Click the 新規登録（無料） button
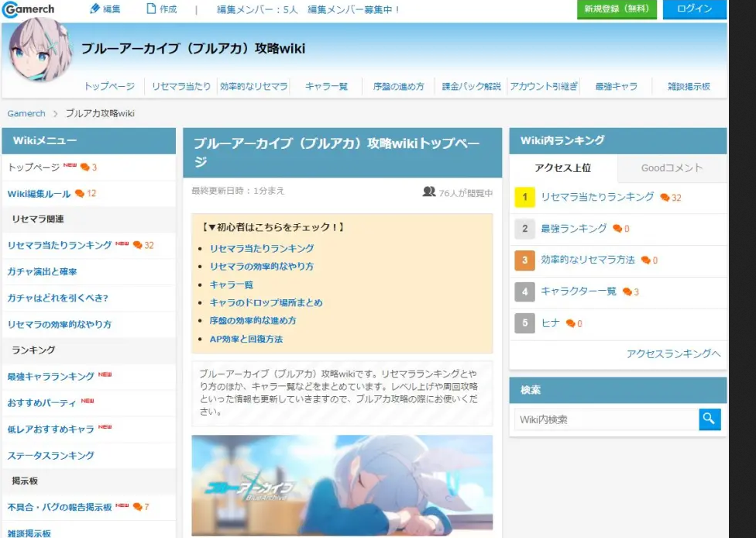The height and width of the screenshot is (538, 756). pyautogui.click(x=617, y=9)
